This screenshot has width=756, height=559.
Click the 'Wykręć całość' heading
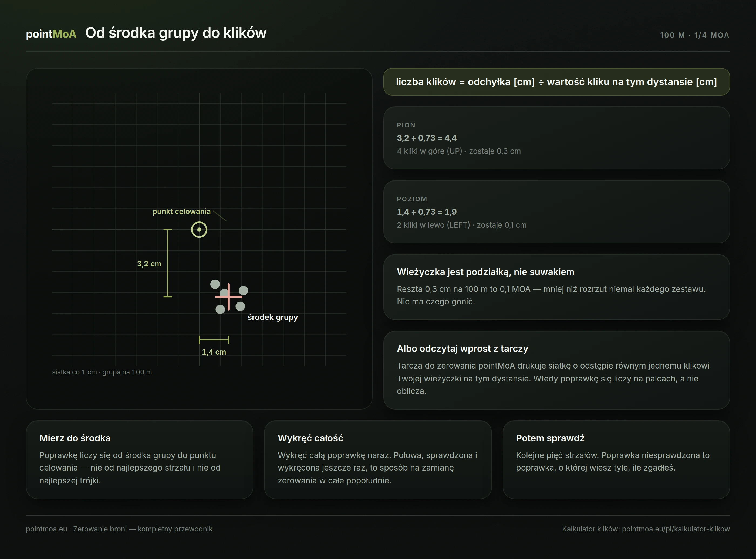(x=310, y=438)
